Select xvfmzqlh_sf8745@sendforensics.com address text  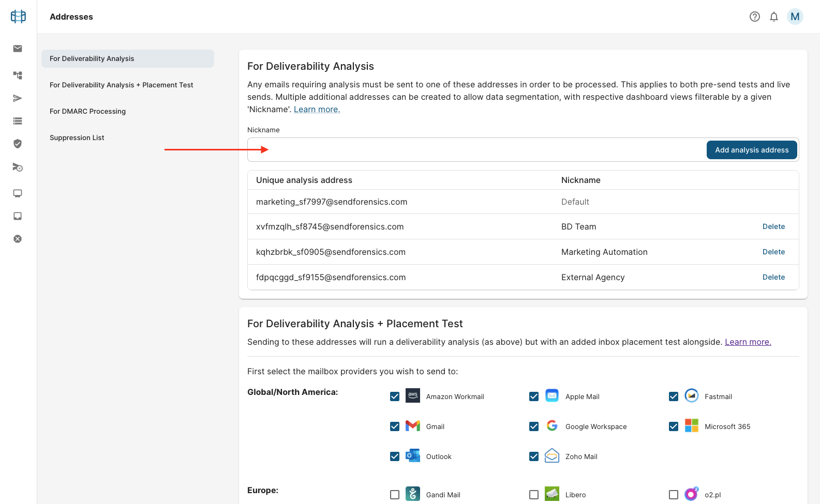click(330, 226)
